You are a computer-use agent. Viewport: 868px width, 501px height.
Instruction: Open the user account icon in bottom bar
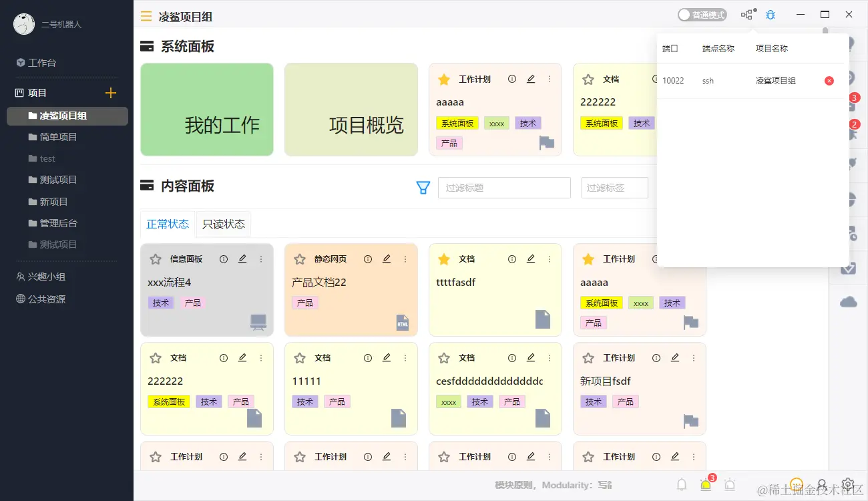tap(822, 485)
